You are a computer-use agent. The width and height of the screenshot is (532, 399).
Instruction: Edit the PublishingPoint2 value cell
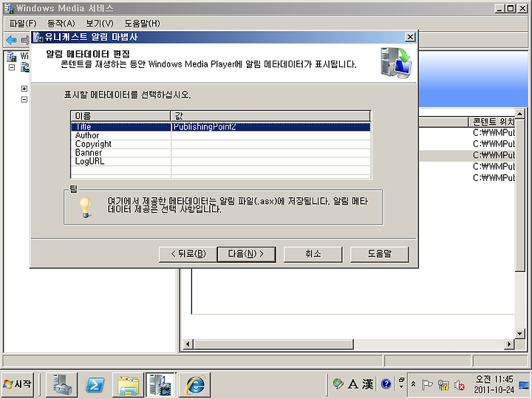point(270,126)
